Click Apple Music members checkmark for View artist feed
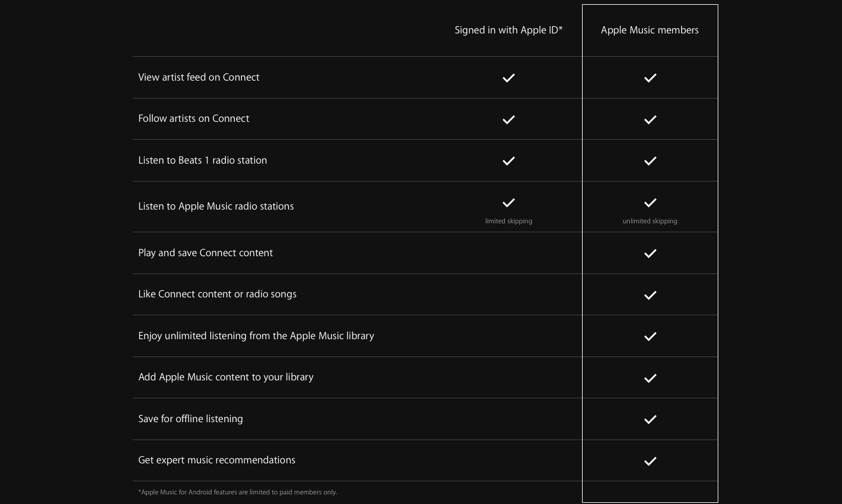Viewport: 842px width, 504px height. (x=650, y=78)
